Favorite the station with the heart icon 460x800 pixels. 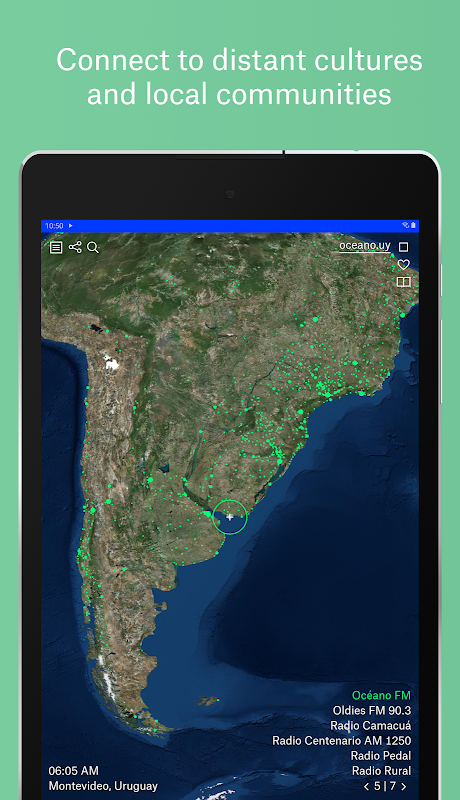pos(403,264)
